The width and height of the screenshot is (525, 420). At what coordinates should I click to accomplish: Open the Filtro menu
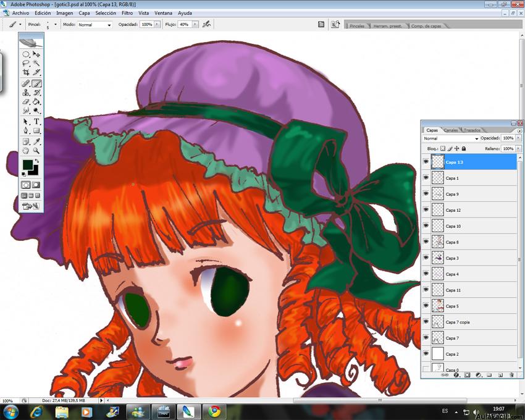(x=127, y=13)
